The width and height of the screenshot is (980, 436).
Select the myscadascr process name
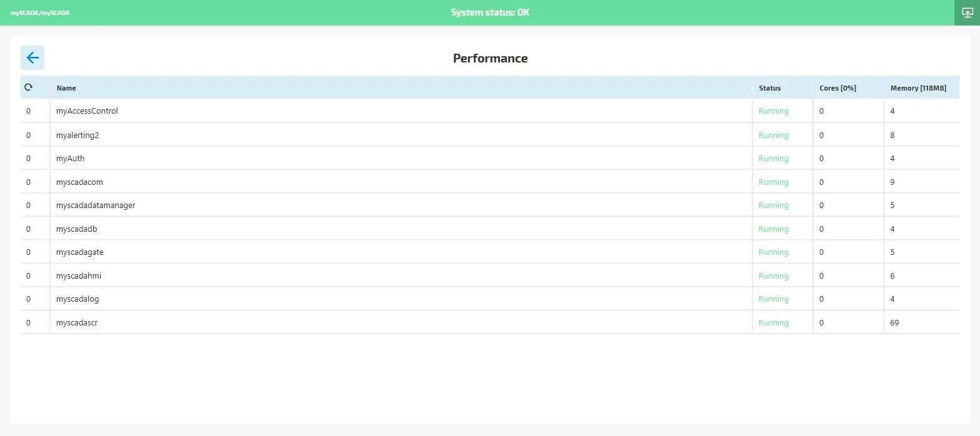77,323
